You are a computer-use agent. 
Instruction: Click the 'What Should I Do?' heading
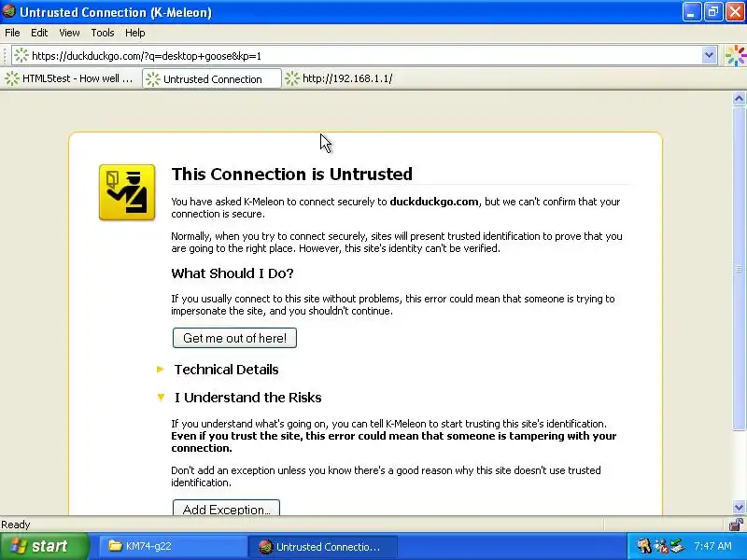coord(233,273)
